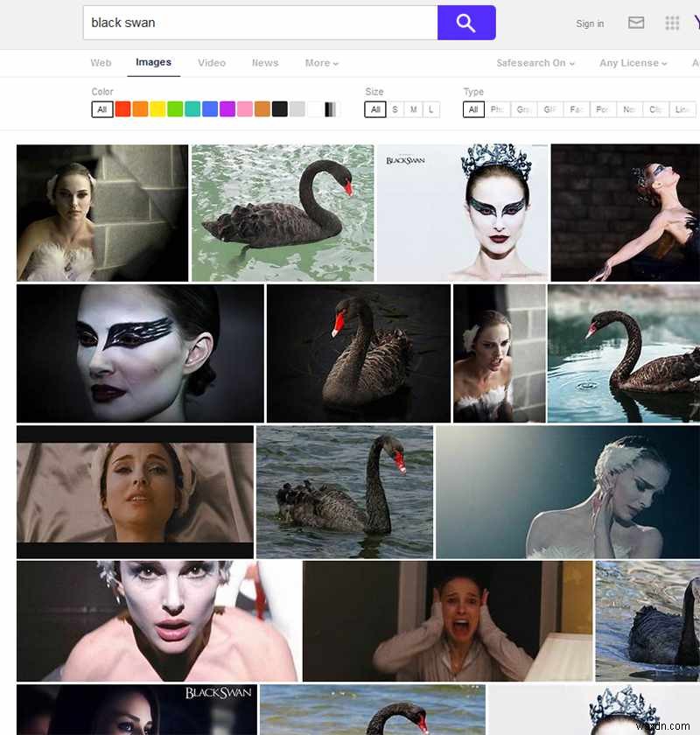This screenshot has height=735, width=700.
Task: Click the Yahoo logo
Action: point(696,22)
